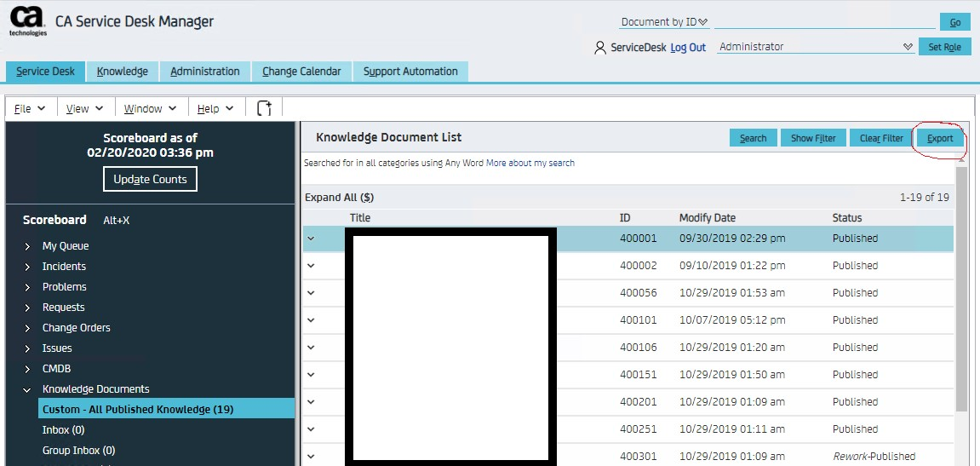Open the Administrator role dropdown
Screen dimensions: 980x466
(908, 47)
